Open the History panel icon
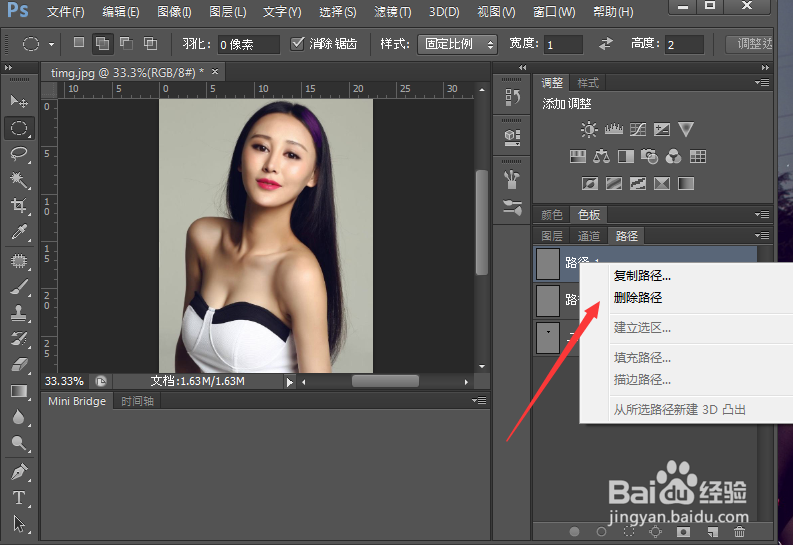This screenshot has width=793, height=545. pyautogui.click(x=512, y=97)
